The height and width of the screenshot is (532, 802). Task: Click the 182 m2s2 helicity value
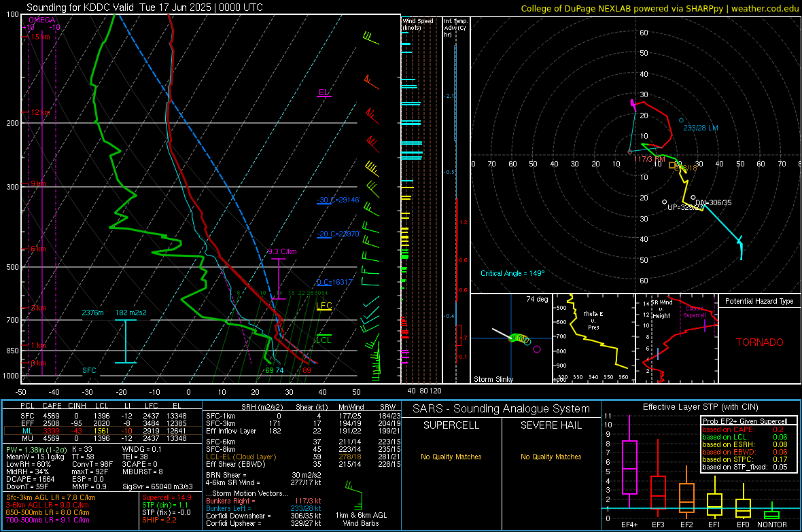131,313
